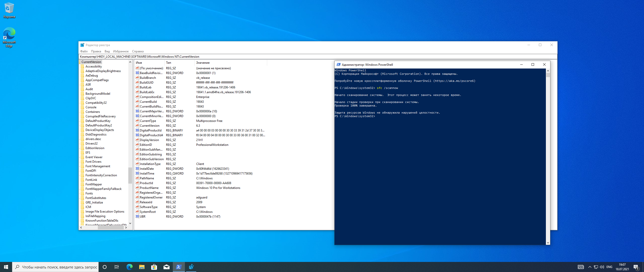Open Microsoft Store from the taskbar
The width and height of the screenshot is (644, 272).
pyautogui.click(x=154, y=267)
